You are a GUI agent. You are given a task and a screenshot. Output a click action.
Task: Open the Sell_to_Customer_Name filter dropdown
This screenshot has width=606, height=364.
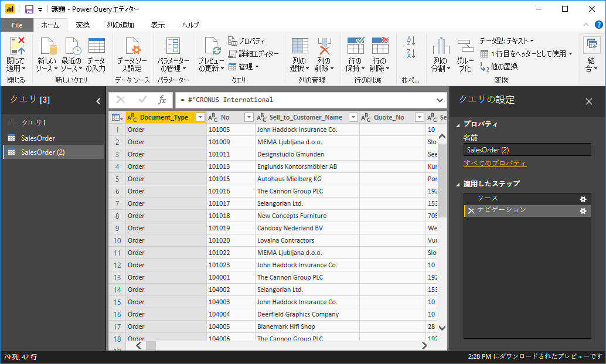click(x=353, y=117)
